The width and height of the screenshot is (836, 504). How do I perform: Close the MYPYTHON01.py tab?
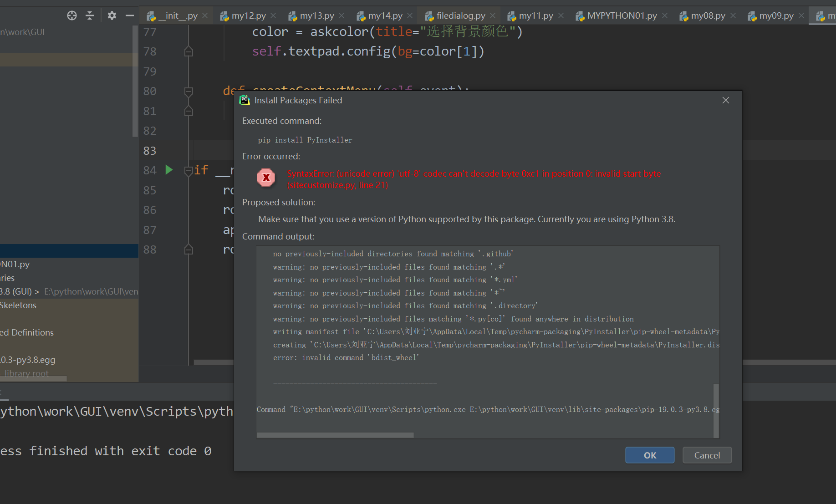coord(665,15)
